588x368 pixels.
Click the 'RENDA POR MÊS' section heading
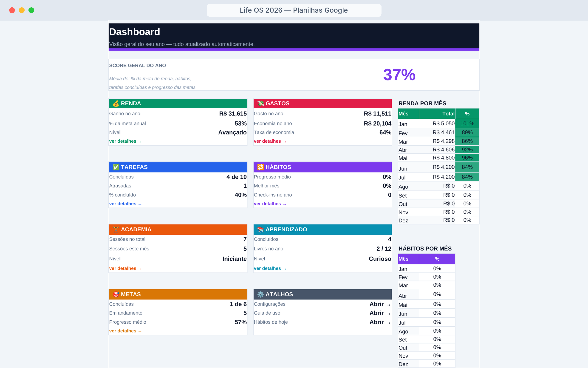422,103
